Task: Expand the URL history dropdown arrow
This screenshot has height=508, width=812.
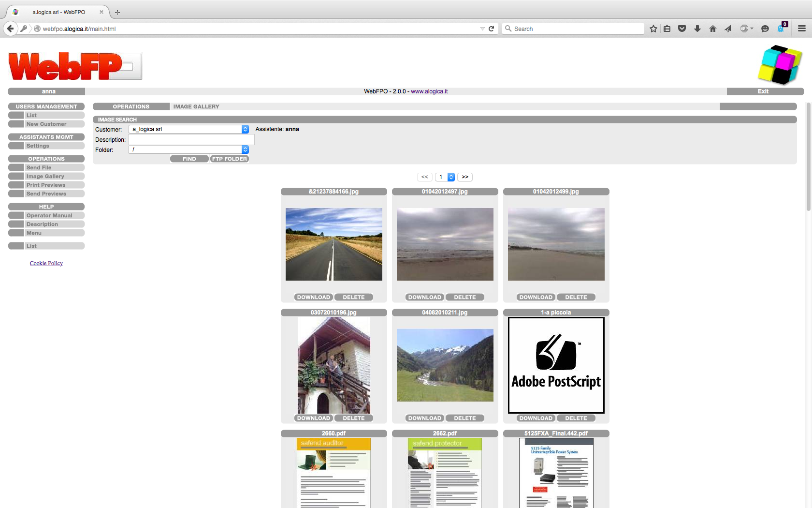Action: (482, 29)
